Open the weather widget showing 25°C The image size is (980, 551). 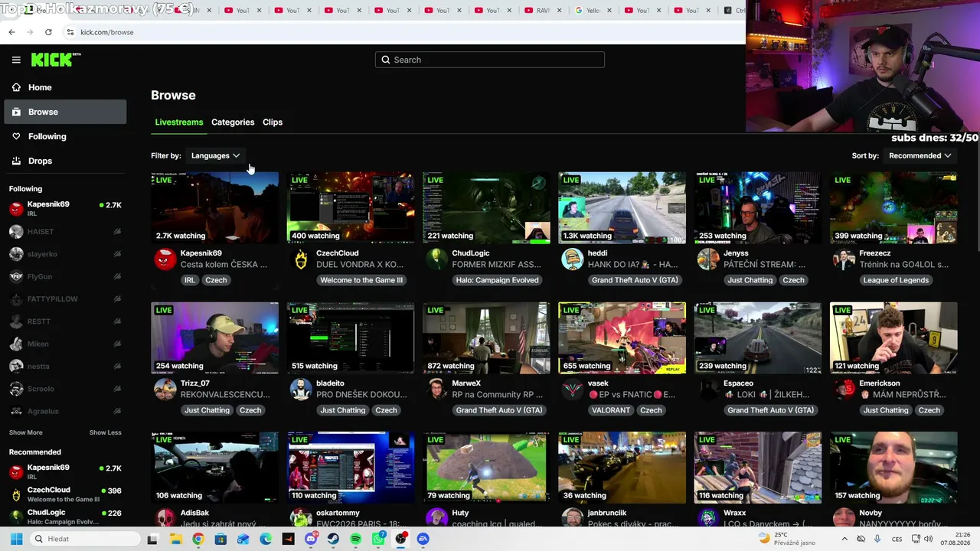786,539
